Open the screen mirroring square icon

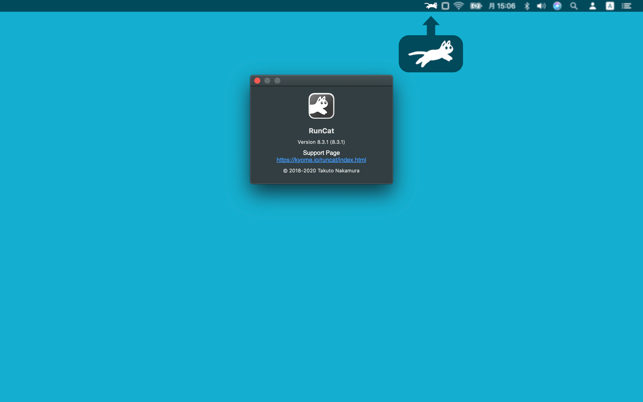point(445,6)
